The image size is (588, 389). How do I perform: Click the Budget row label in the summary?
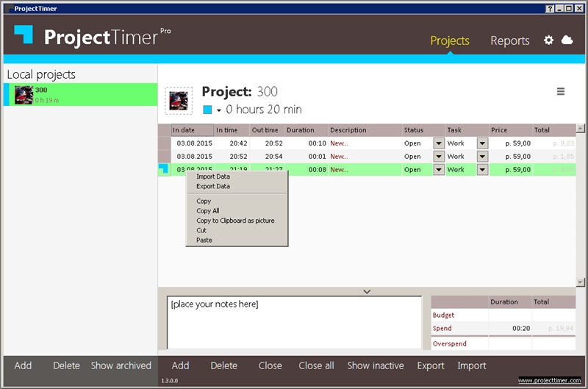443,315
